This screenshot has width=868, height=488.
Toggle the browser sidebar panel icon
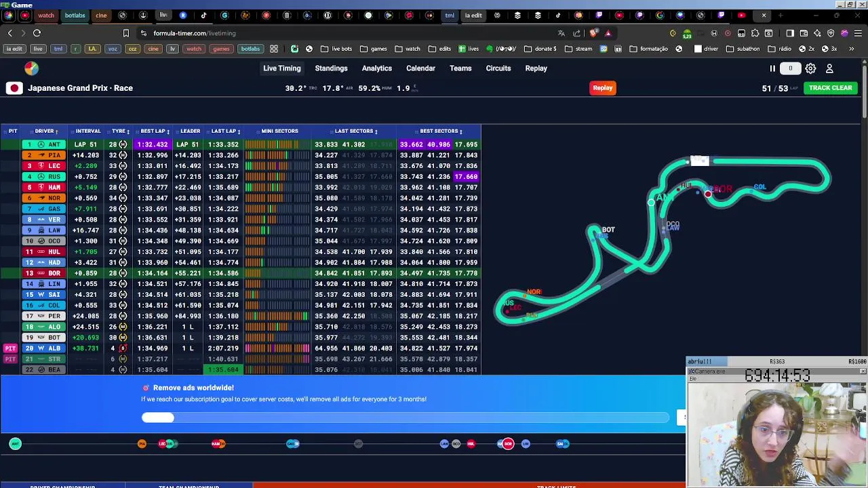790,33
